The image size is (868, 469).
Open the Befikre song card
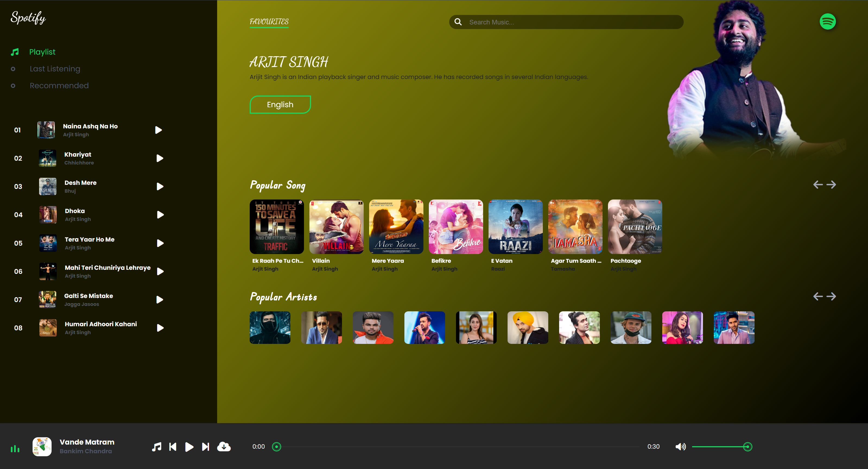click(x=455, y=227)
